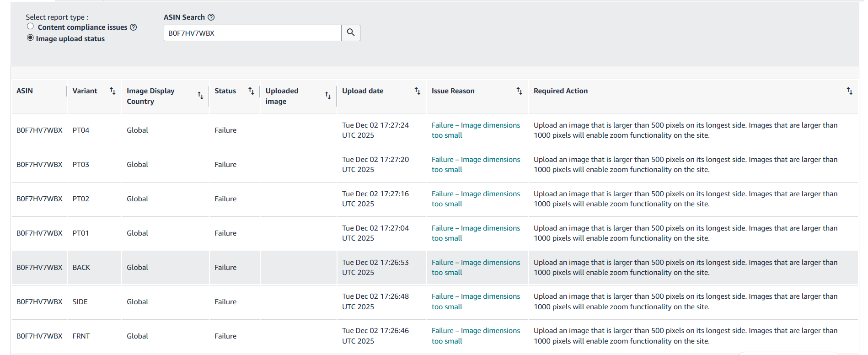Open the issue reason link for PT03
The width and height of the screenshot is (868, 355).
476,165
